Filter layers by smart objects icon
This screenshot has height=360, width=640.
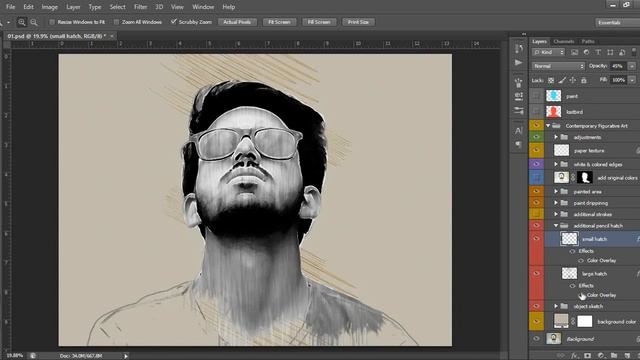coord(622,52)
